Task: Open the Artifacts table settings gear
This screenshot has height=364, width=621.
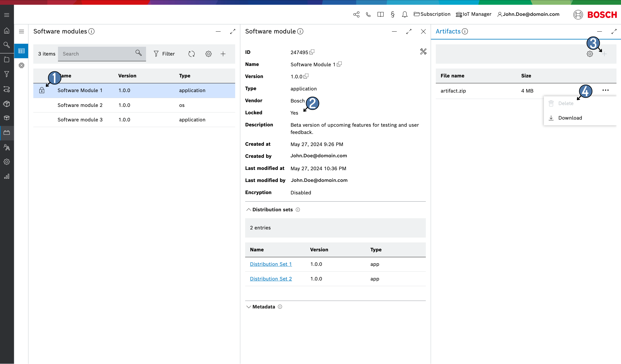Action: (589, 54)
